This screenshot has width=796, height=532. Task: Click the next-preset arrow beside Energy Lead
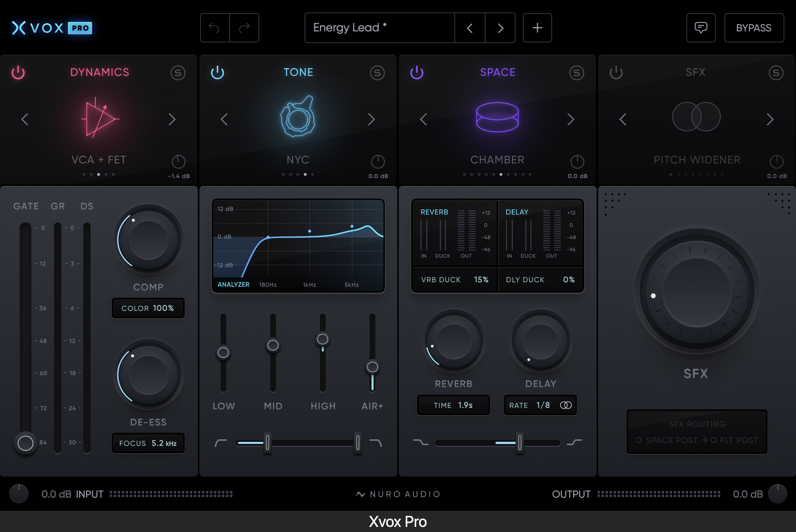pos(500,28)
